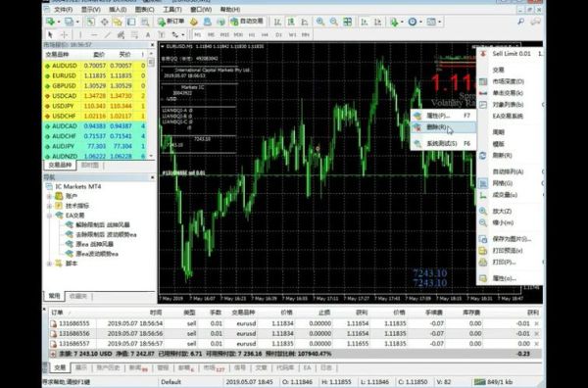The width and height of the screenshot is (588, 388).
Task: Select the cursor arrow tool
Action: pos(50,35)
